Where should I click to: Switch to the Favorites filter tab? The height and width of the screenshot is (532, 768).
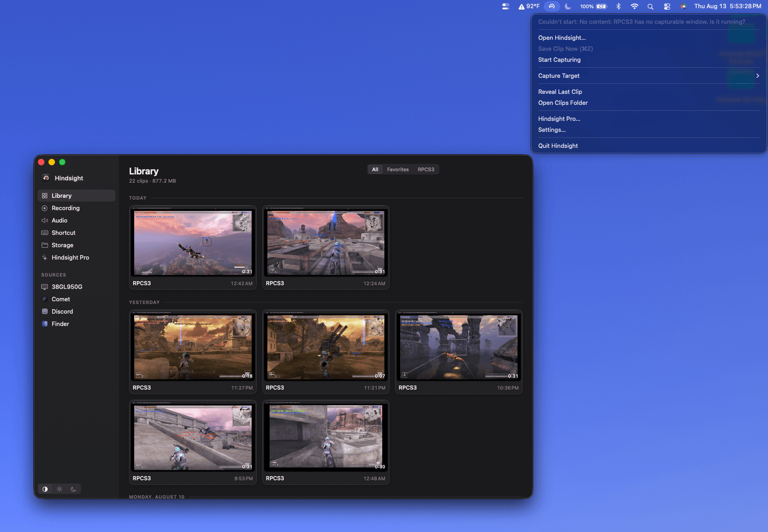(x=398, y=169)
